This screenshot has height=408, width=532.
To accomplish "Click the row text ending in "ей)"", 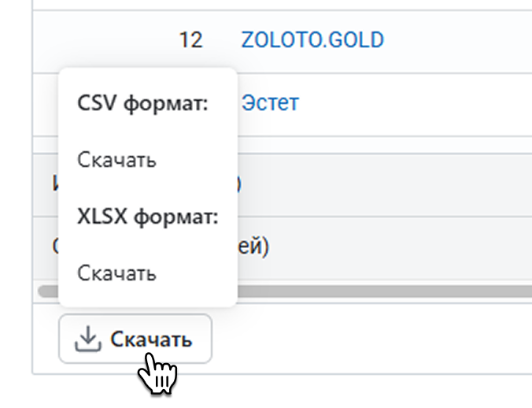I will pyautogui.click(x=253, y=247).
